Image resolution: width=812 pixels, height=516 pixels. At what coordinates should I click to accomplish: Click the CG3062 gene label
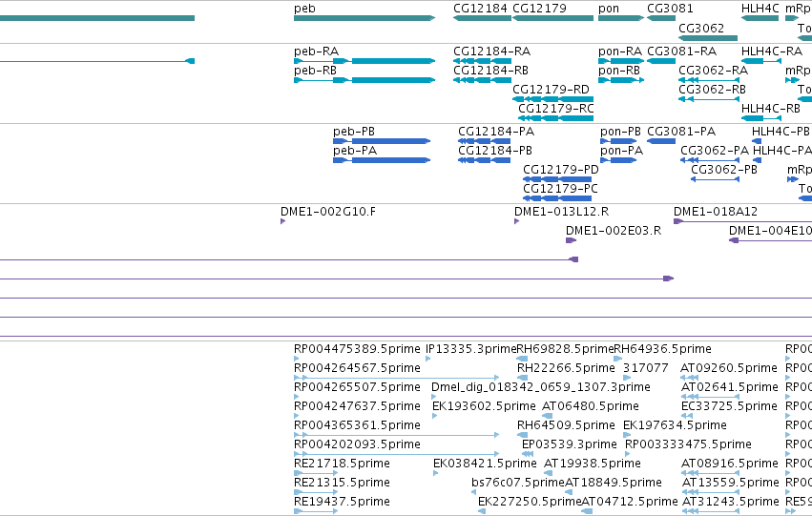click(x=701, y=28)
